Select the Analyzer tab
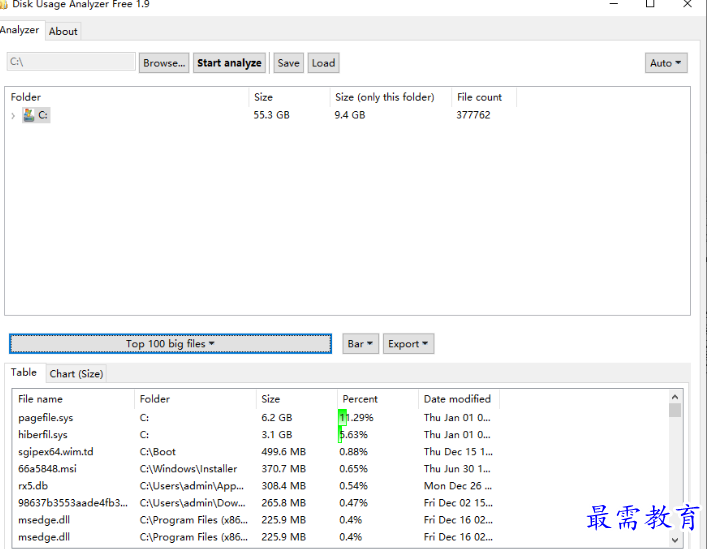Screen dimensions: 708x549 point(20,30)
